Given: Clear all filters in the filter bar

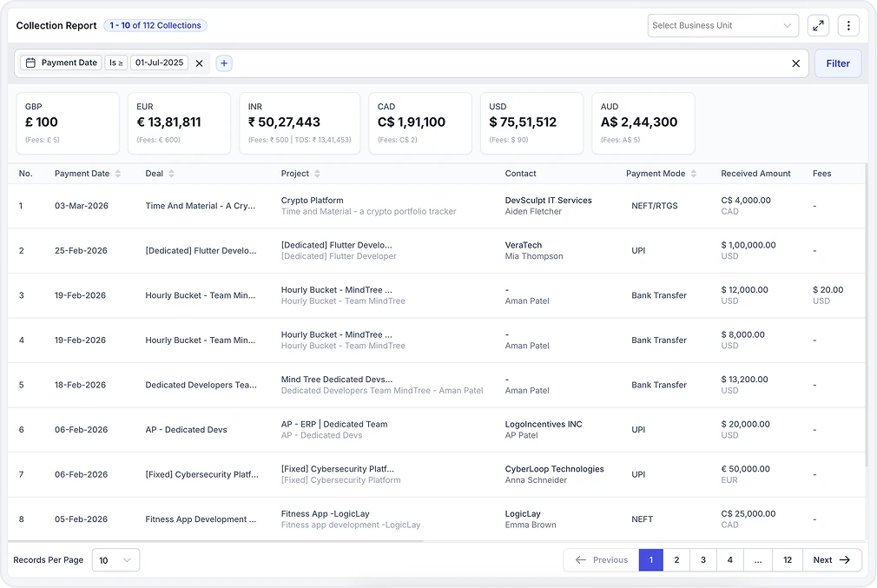Looking at the screenshot, I should click(795, 63).
